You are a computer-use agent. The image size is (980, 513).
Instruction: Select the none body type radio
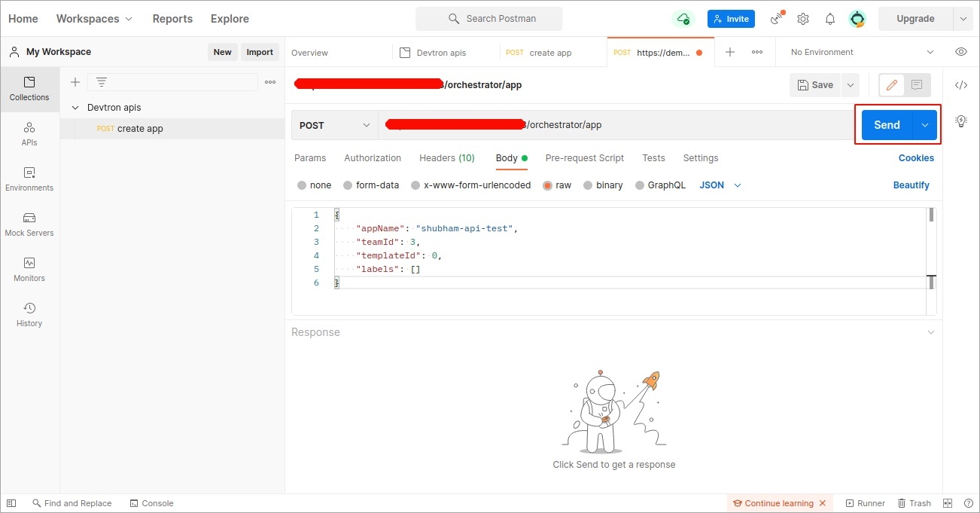tap(302, 185)
